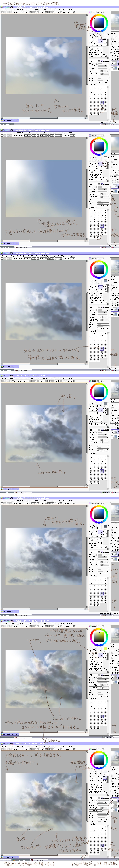
Task: Open the 用紙質感 dropdown in the first screenshot
Action: [x=118, y=37]
